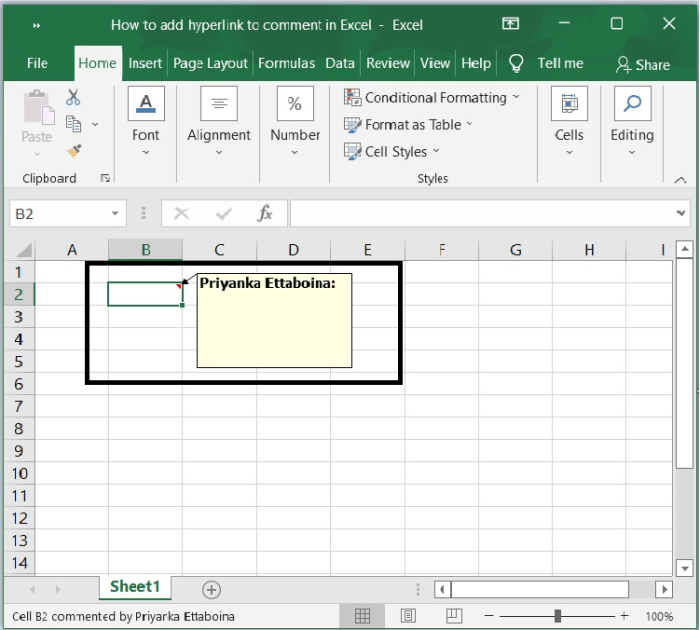Open the Alignment group icon
Screen dimensions: 700x630
pyautogui.click(x=218, y=104)
